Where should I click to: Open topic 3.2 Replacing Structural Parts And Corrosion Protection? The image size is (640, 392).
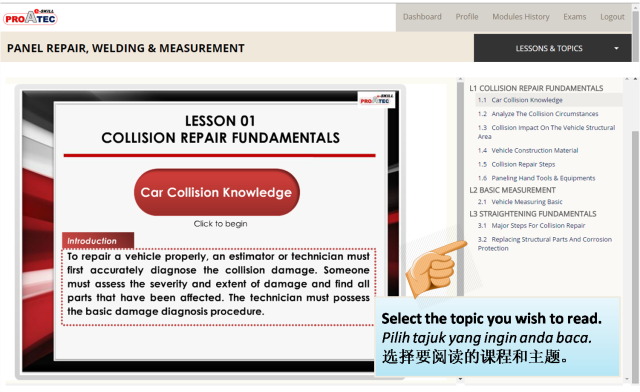point(544,244)
